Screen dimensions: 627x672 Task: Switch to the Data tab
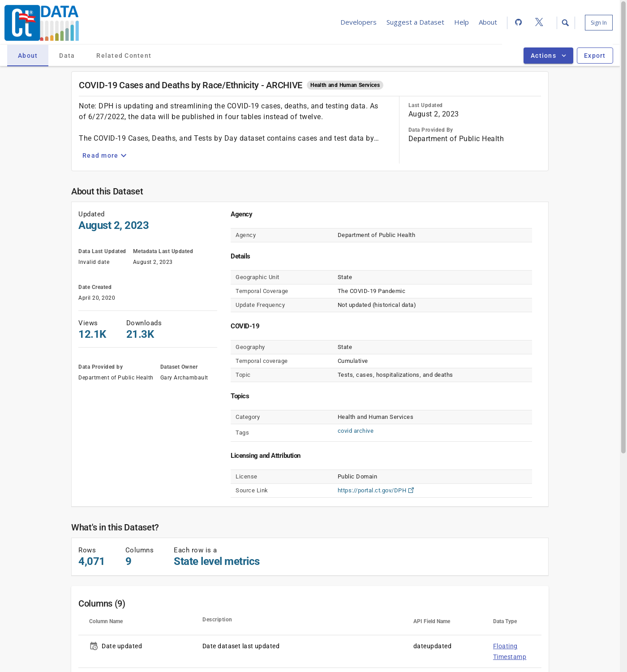click(67, 56)
